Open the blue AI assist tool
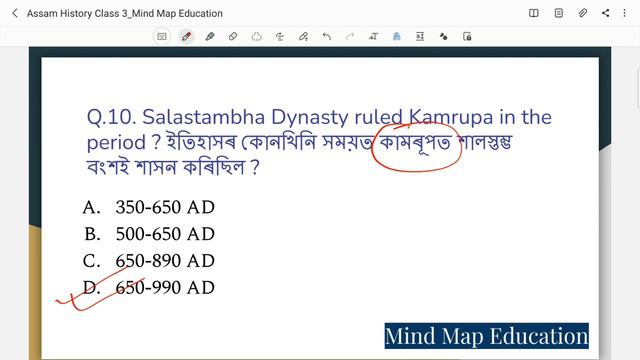Image resolution: width=640 pixels, height=360 pixels. [396, 37]
